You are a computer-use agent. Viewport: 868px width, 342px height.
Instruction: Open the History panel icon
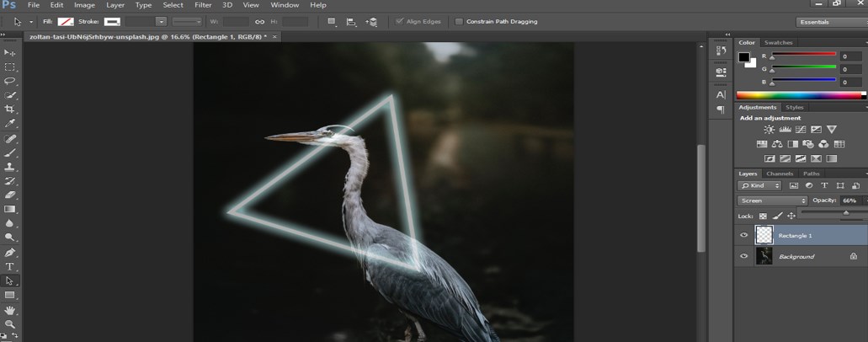720,51
